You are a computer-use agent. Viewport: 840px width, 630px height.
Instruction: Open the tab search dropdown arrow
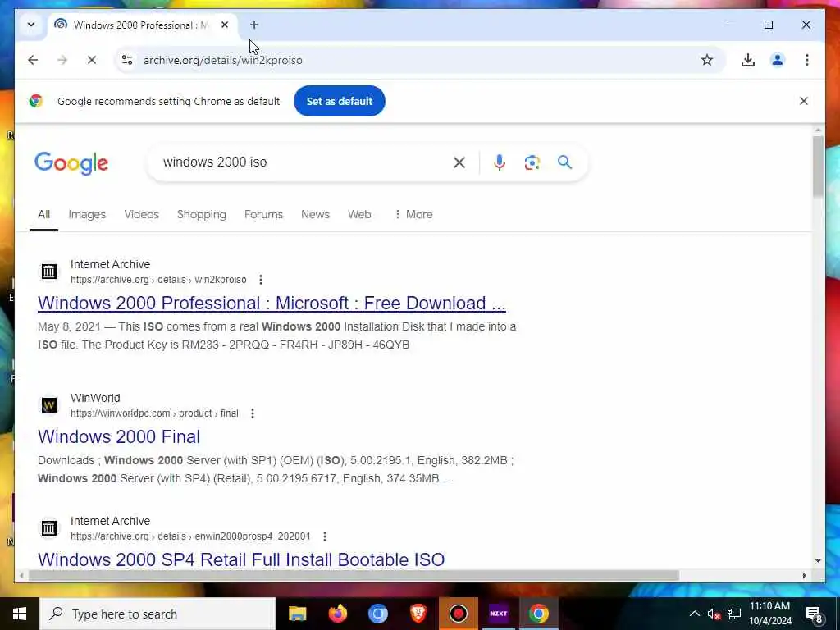pyautogui.click(x=30, y=25)
